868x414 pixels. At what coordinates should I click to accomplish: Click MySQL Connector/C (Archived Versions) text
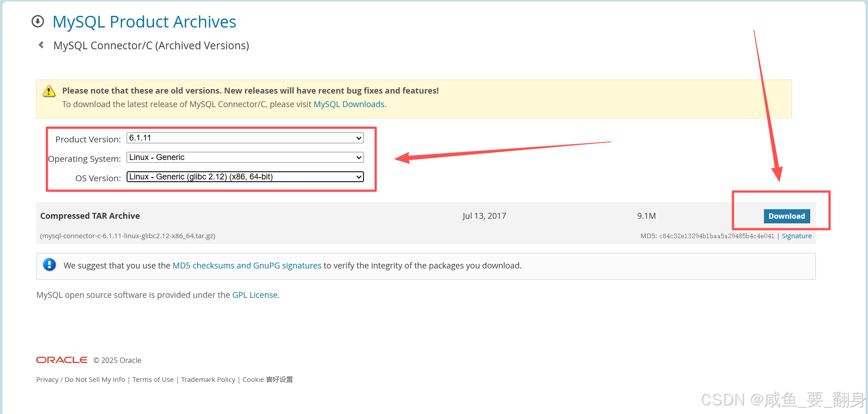[x=151, y=46]
